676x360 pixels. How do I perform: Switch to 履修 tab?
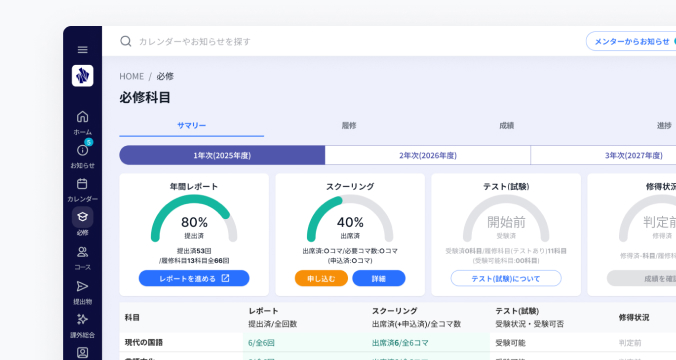pos(349,125)
